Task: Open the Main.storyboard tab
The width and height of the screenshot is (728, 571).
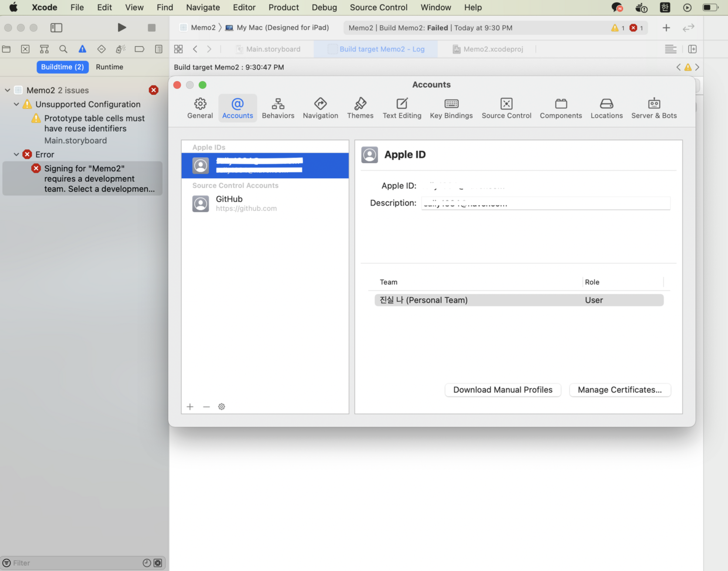Action: [x=268, y=49]
